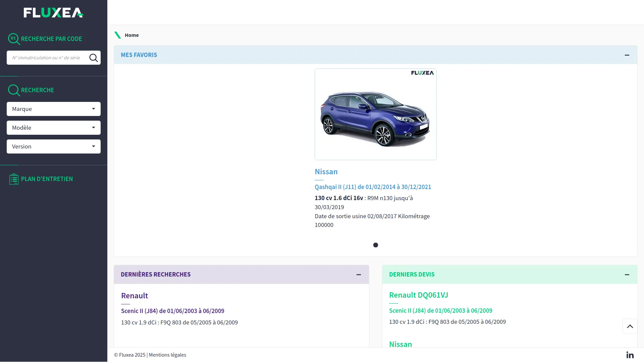The height and width of the screenshot is (362, 644).
Task: Open the LinkedIn icon in the footer
Action: pyautogui.click(x=630, y=355)
